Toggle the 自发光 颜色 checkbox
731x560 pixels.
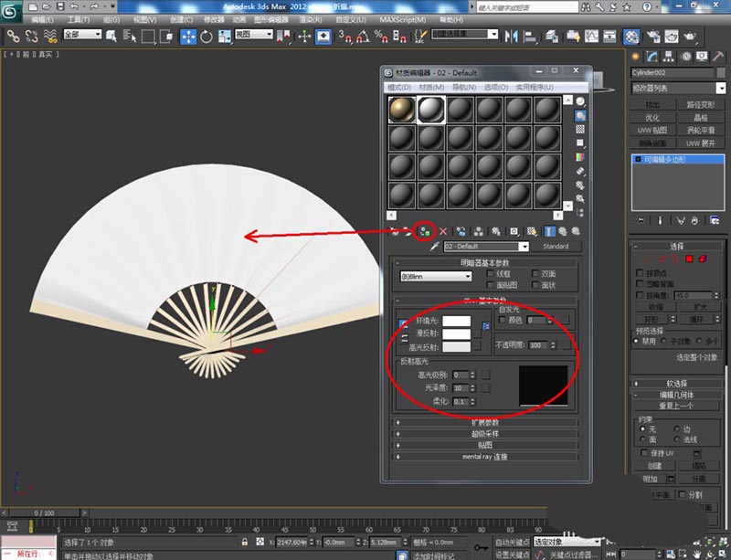(503, 321)
